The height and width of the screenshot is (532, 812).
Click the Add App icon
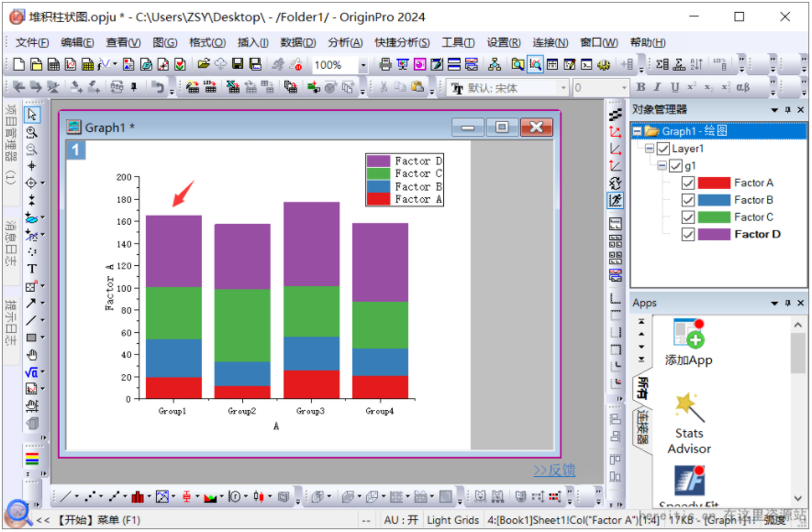[689, 342]
